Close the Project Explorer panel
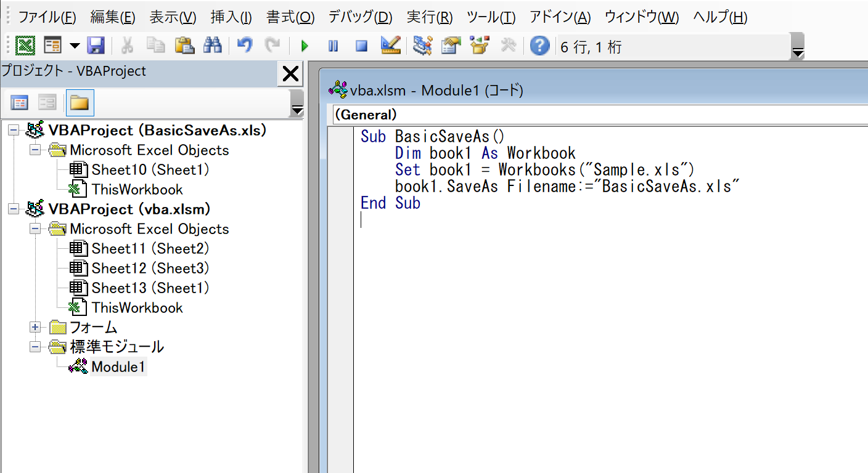The image size is (868, 473). pyautogui.click(x=290, y=74)
